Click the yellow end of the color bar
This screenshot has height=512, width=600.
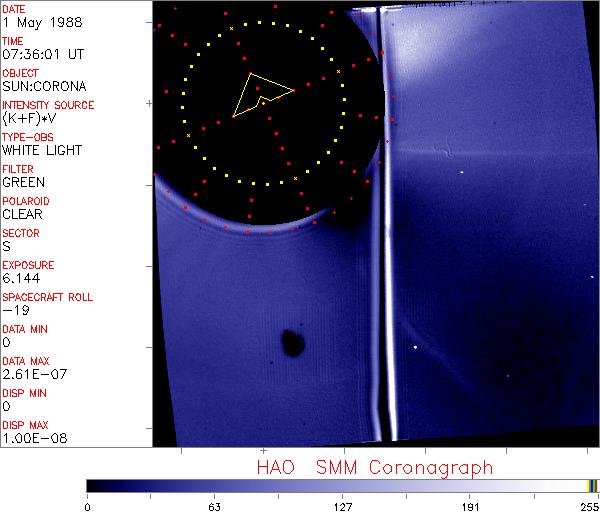pyautogui.click(x=591, y=485)
